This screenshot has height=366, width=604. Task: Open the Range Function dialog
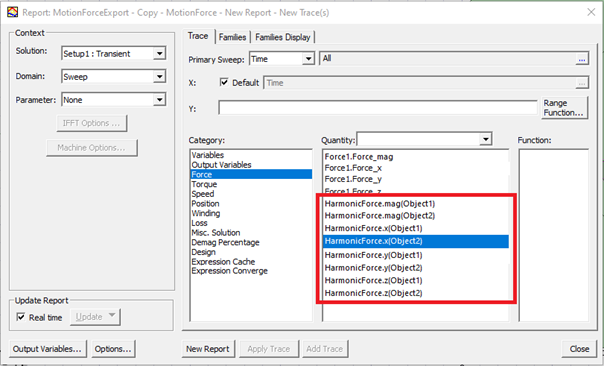[564, 108]
